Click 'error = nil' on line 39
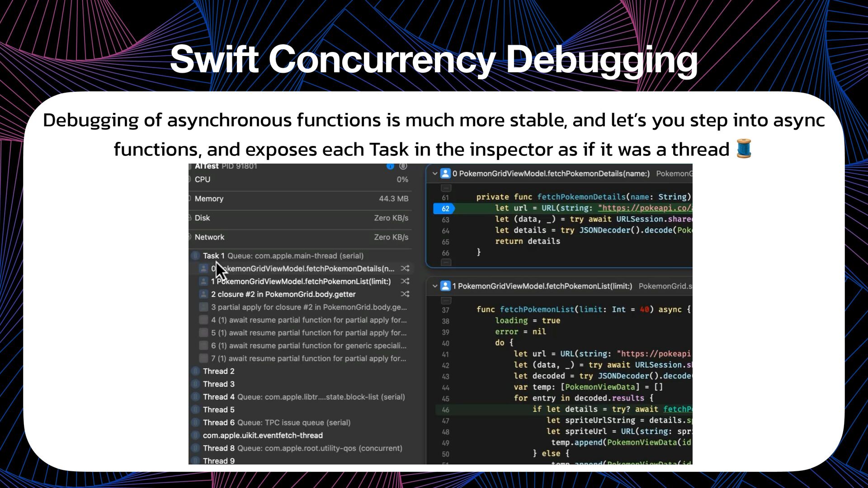The image size is (868, 488). [x=520, y=332]
